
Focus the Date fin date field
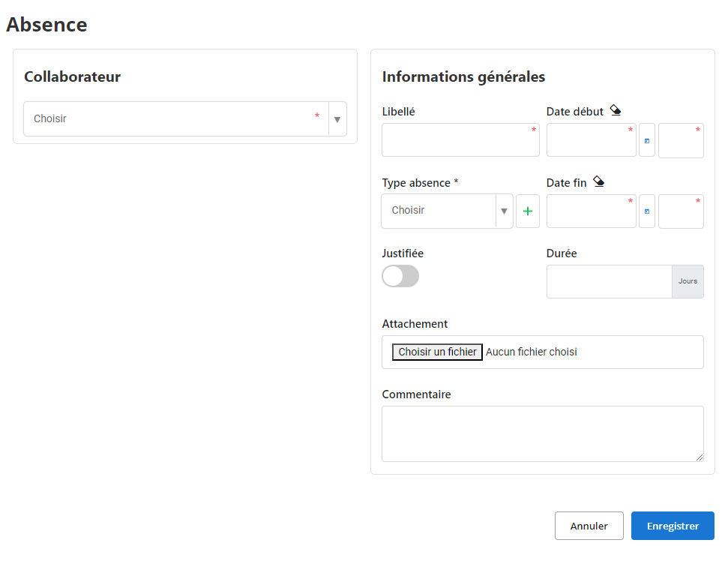pyautogui.click(x=591, y=211)
